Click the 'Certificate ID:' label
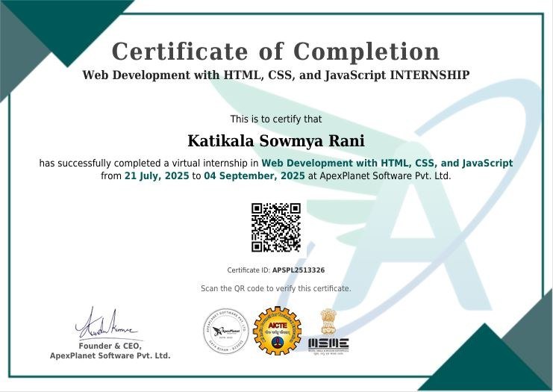Viewport: 553px width, 392px height. pyautogui.click(x=249, y=270)
